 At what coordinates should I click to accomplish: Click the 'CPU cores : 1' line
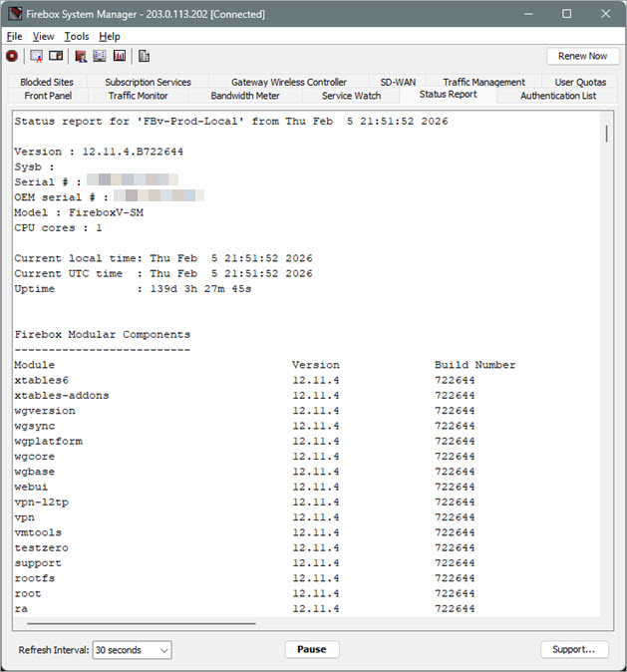(x=58, y=228)
